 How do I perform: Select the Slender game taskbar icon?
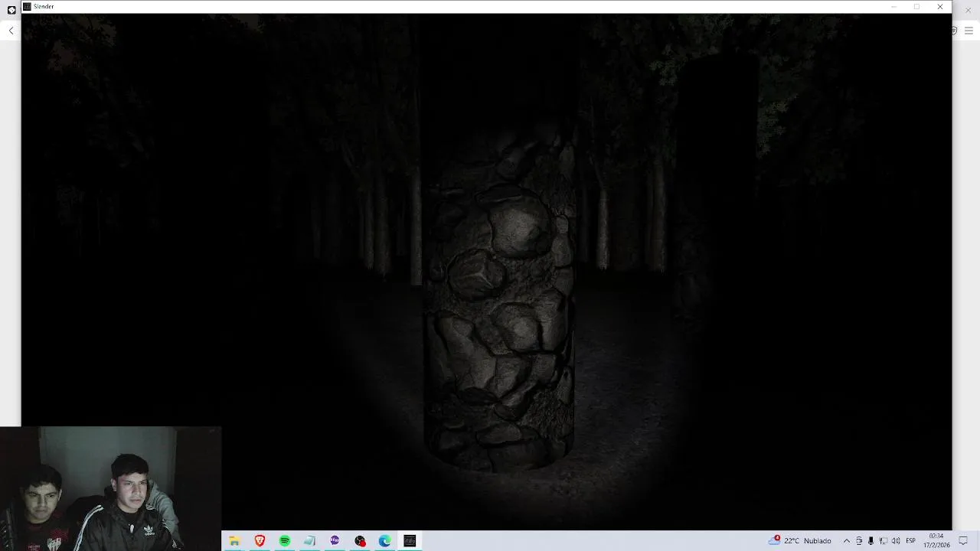410,541
